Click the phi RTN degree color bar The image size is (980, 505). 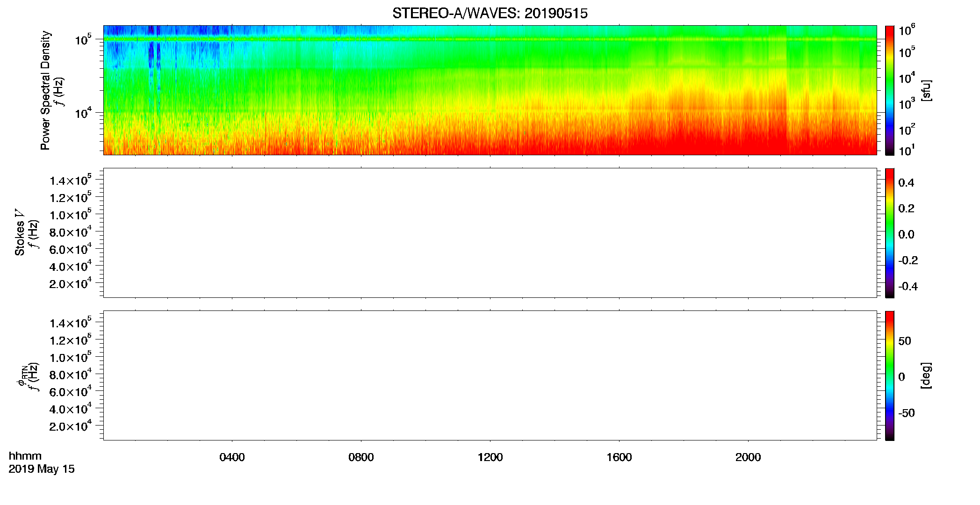pyautogui.click(x=890, y=375)
